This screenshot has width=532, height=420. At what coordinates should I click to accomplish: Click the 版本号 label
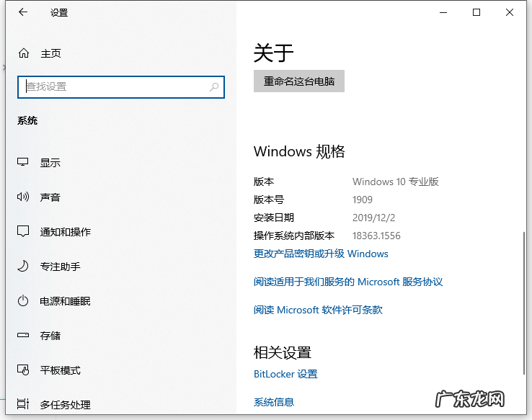pyautogui.click(x=269, y=200)
